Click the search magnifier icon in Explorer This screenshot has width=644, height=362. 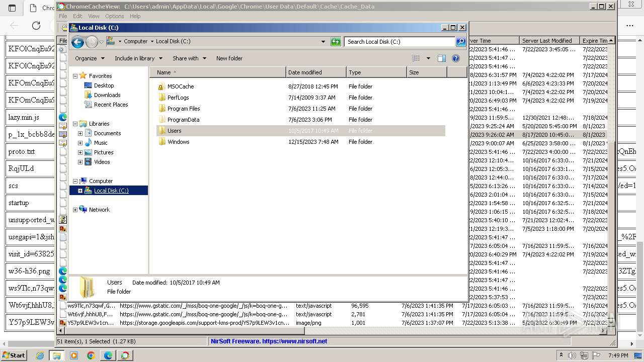point(461,42)
